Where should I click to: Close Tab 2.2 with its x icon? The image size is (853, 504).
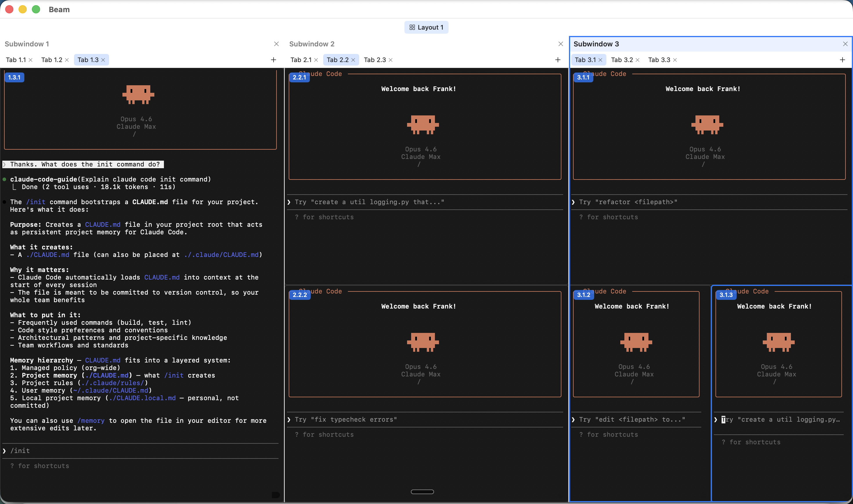[x=353, y=60]
